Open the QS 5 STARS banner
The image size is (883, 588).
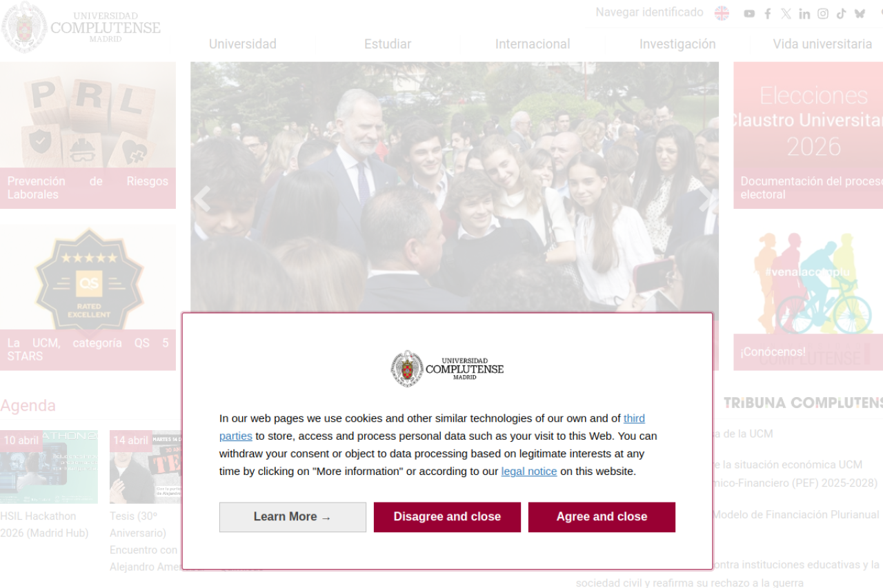[x=88, y=297]
